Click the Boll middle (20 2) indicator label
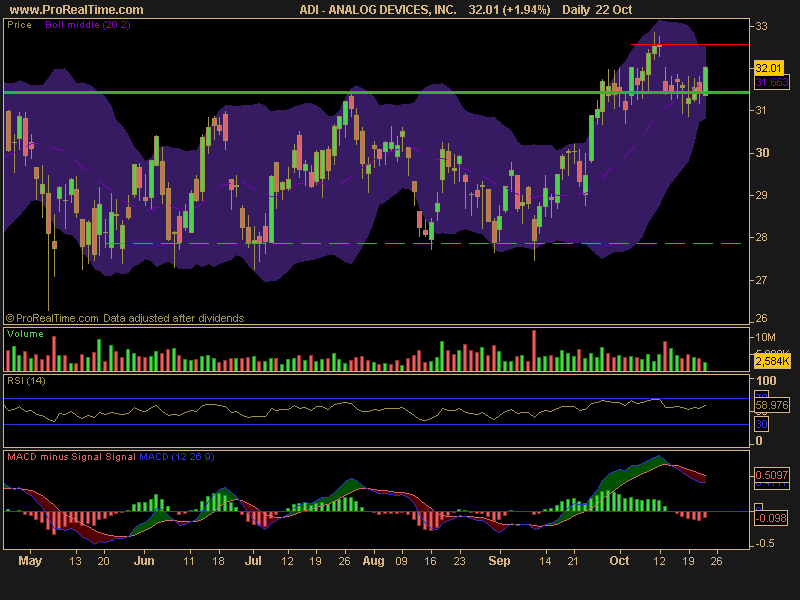Image resolution: width=800 pixels, height=600 pixels. click(88, 24)
